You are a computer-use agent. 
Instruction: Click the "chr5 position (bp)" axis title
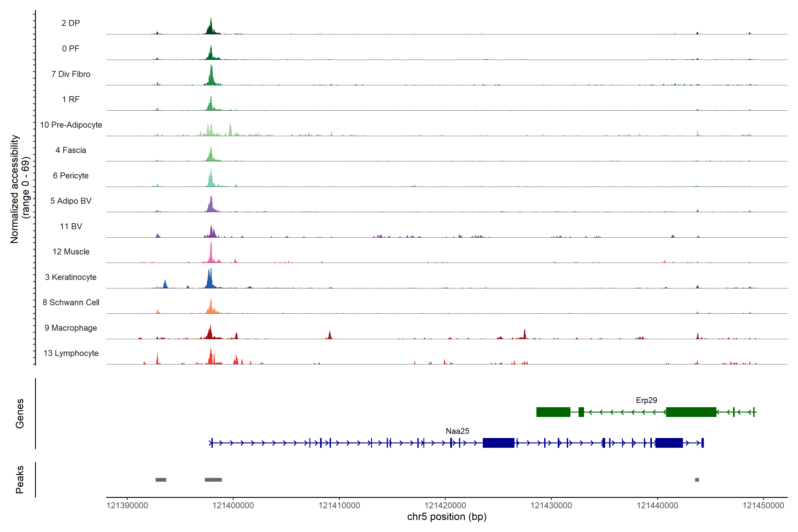pyautogui.click(x=446, y=517)
